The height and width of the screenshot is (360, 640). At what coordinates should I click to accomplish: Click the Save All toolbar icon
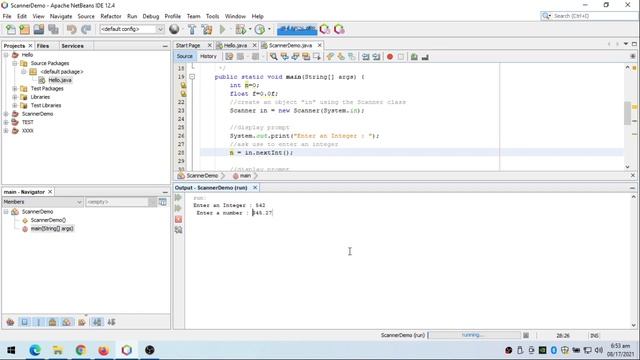click(x=53, y=29)
